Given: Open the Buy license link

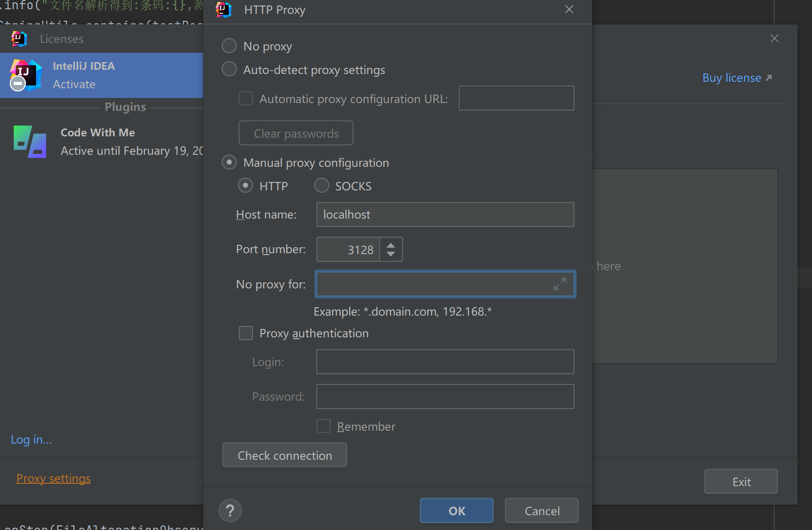Looking at the screenshot, I should coord(737,78).
